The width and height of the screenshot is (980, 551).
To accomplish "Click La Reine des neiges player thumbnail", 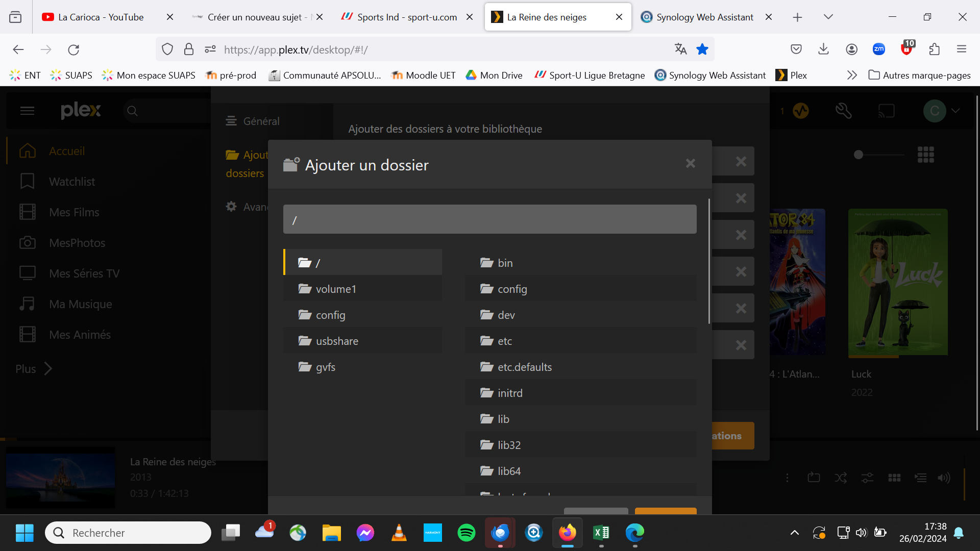I will tap(60, 478).
